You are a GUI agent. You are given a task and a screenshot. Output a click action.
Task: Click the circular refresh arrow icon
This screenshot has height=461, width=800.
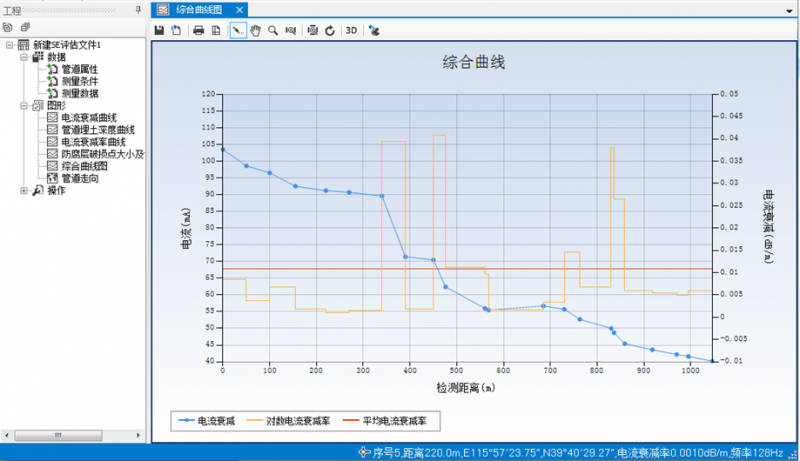point(330,31)
